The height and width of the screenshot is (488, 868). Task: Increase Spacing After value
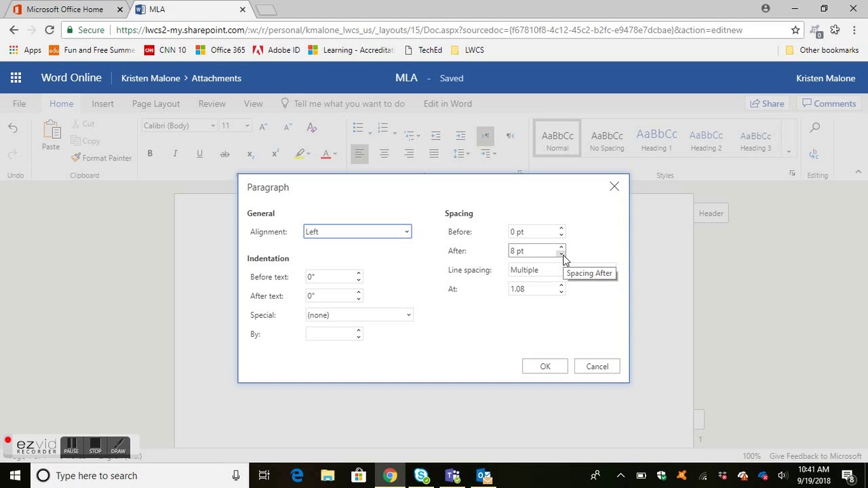coord(561,247)
